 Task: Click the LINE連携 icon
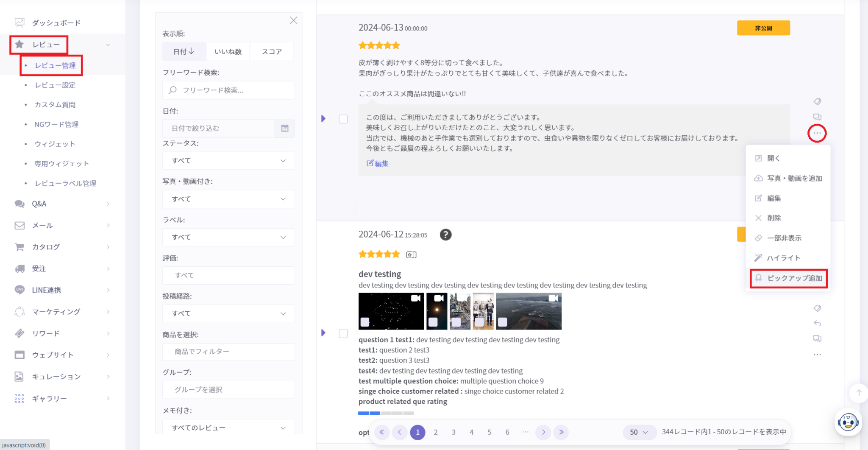click(19, 290)
